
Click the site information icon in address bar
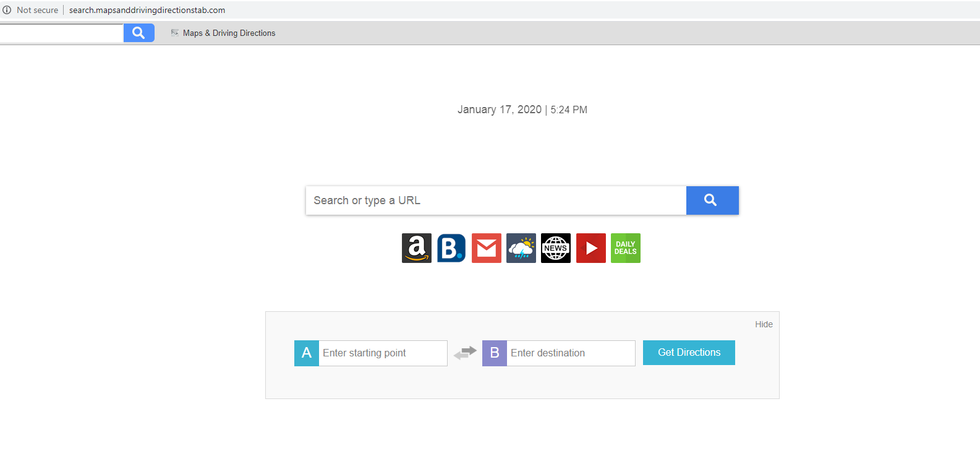(7, 10)
